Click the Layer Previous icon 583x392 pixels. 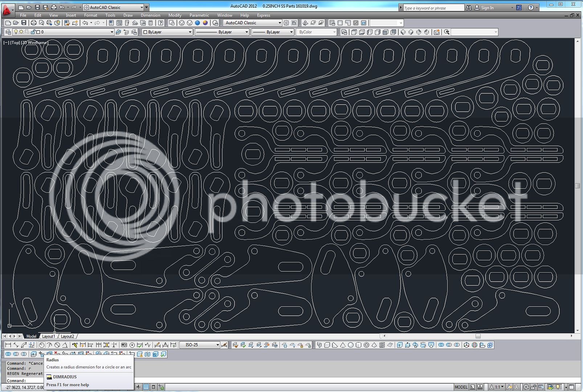[x=126, y=32]
